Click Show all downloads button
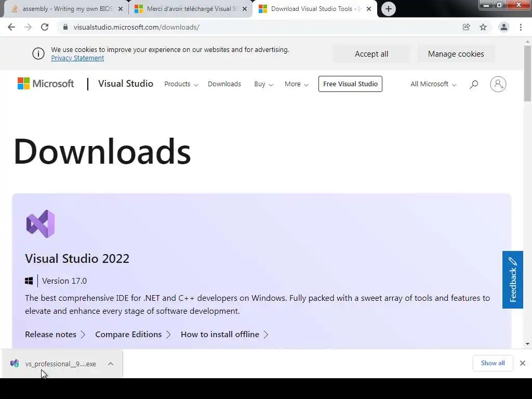Viewport: 532px width, 399px height. 493,363
